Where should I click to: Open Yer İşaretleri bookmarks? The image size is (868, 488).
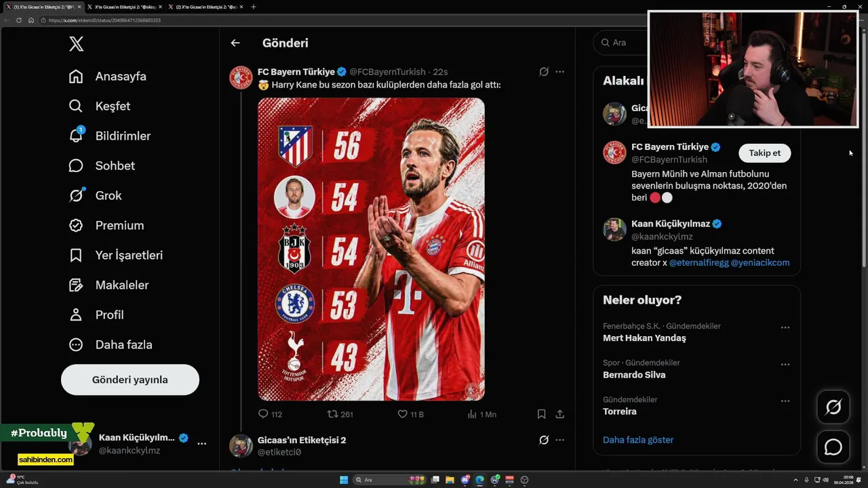pyautogui.click(x=115, y=255)
